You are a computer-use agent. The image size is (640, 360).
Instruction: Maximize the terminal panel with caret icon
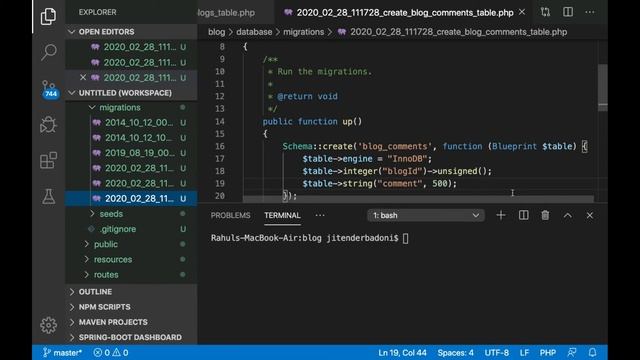(x=568, y=215)
